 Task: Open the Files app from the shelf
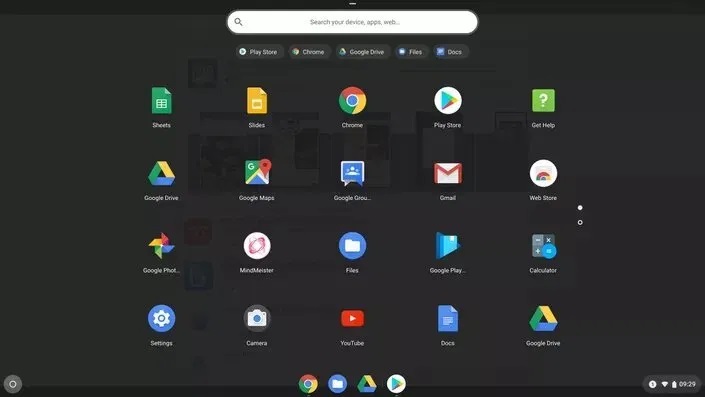pos(337,384)
